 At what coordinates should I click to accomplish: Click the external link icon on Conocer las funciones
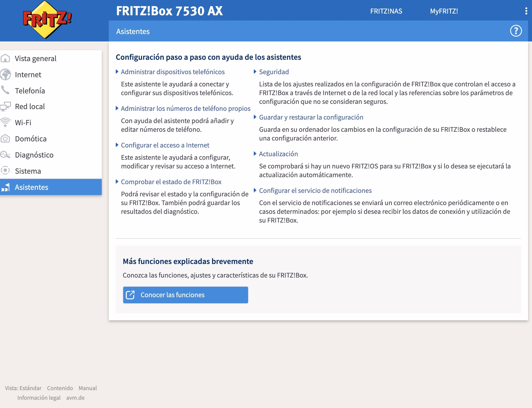click(x=130, y=295)
